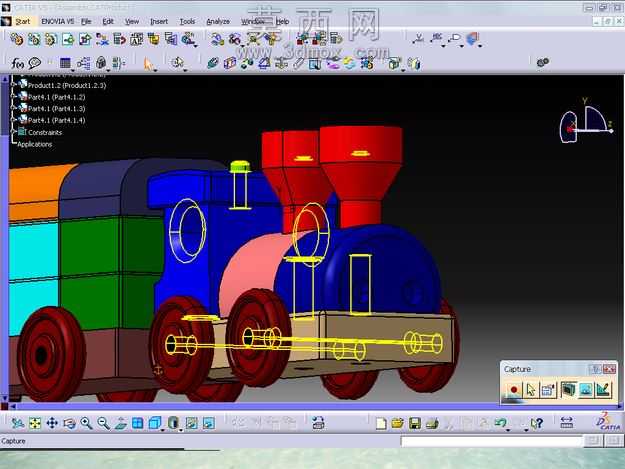This screenshot has width=625, height=469.
Task: Click the Measure Between ruler icon
Action: [566, 422]
